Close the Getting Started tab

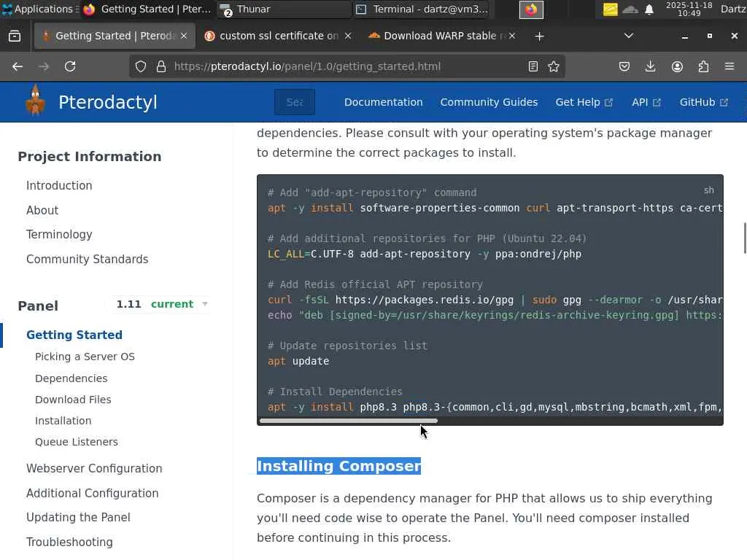tap(184, 36)
